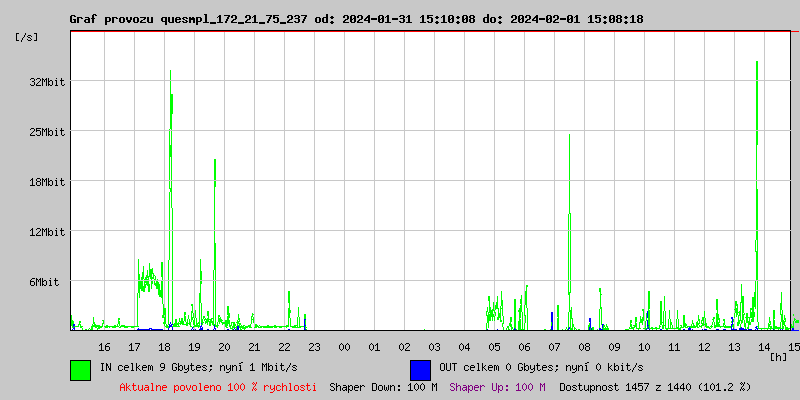This screenshot has height=400, width=800.
Task: Click the '[/s]' unit label above y-axis
Action: point(27,37)
